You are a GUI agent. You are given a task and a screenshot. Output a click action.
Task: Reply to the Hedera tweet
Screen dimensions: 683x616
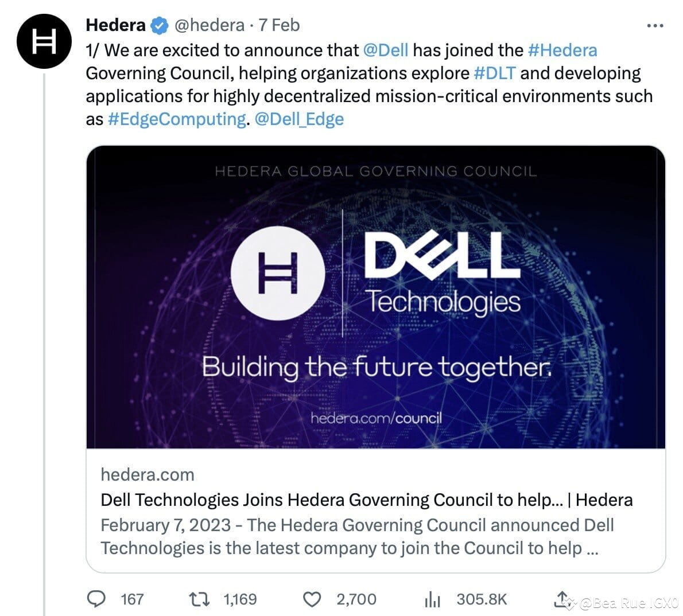point(97,599)
